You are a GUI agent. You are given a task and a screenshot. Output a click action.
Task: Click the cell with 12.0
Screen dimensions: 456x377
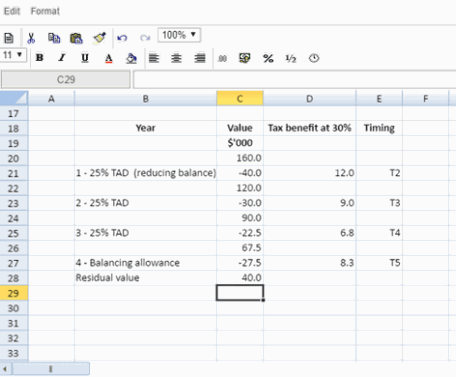[310, 173]
